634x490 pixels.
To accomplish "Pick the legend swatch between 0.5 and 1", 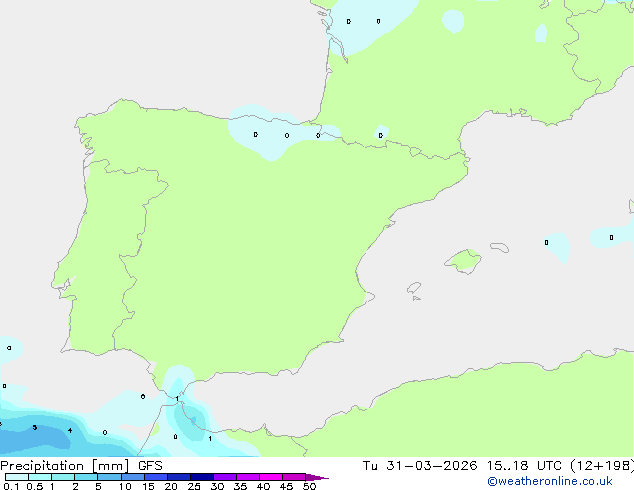I will coord(40,477).
